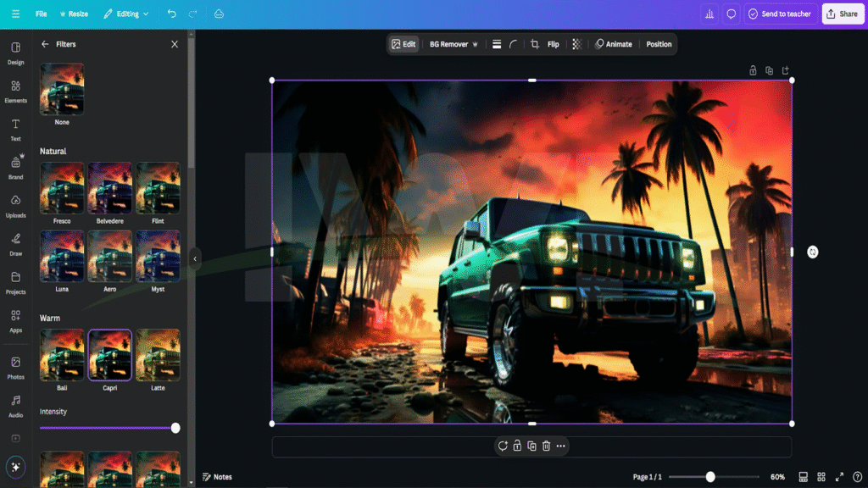868x488 pixels.
Task: Click Send to teacher button
Action: coord(780,14)
